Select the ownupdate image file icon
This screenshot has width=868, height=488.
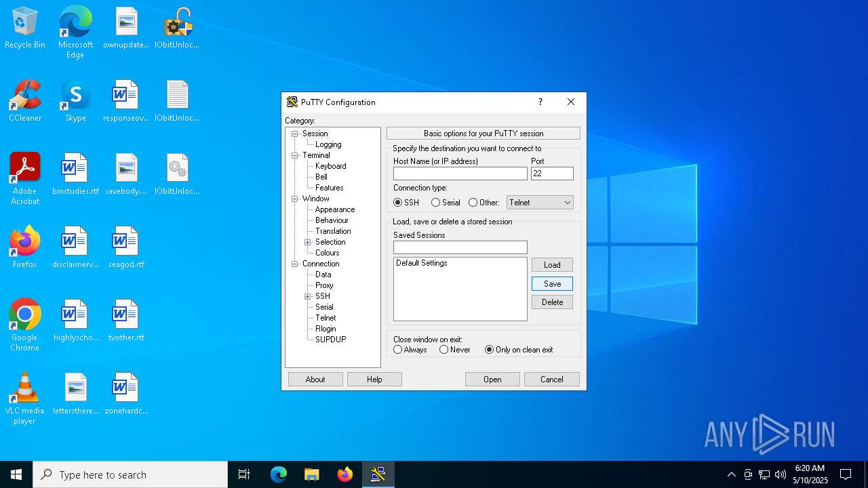(x=126, y=28)
